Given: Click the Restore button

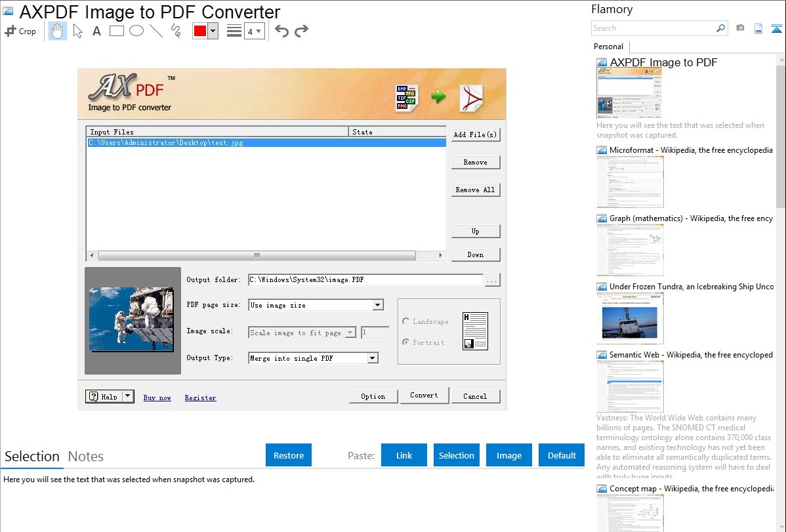Looking at the screenshot, I should [289, 455].
